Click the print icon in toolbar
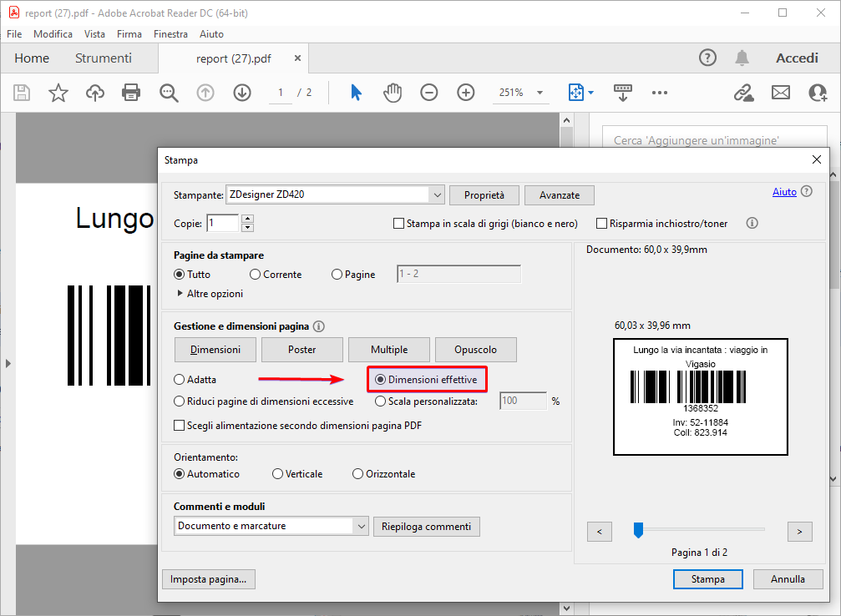The width and height of the screenshot is (841, 616). 131,93
